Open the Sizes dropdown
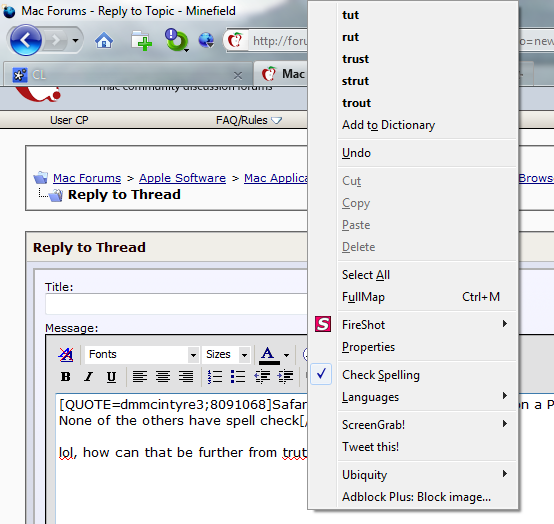The image size is (554, 524). 226,354
